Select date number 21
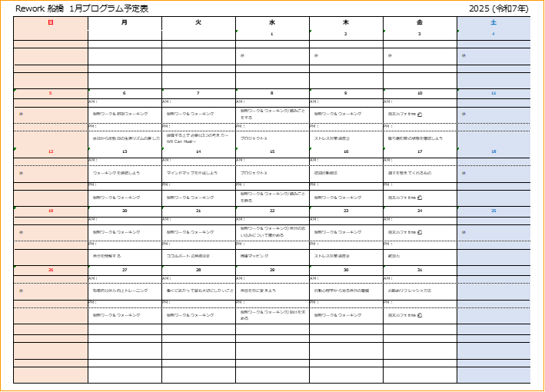This screenshot has width=545, height=392. click(198, 211)
